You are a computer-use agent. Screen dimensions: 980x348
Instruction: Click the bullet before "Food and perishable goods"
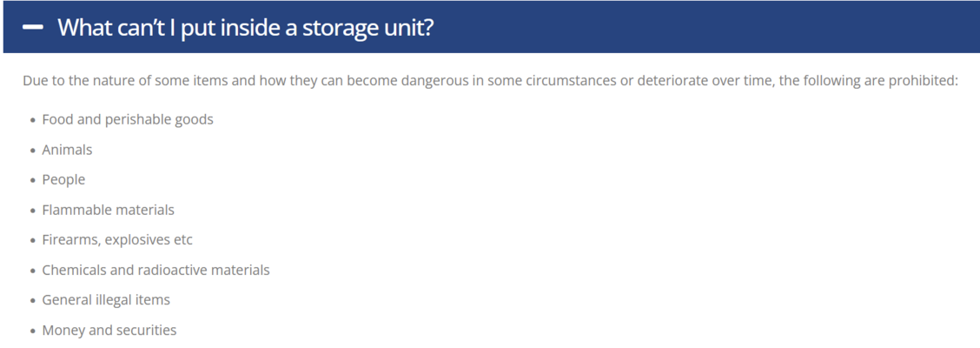(32, 121)
